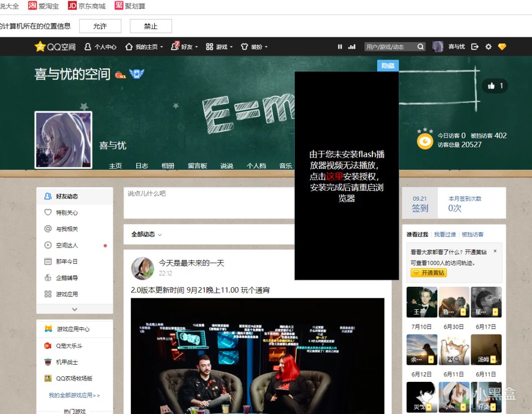Open the 好友 menu with notification badge
Image resolution: width=532 pixels, height=414 pixels.
coord(185,46)
